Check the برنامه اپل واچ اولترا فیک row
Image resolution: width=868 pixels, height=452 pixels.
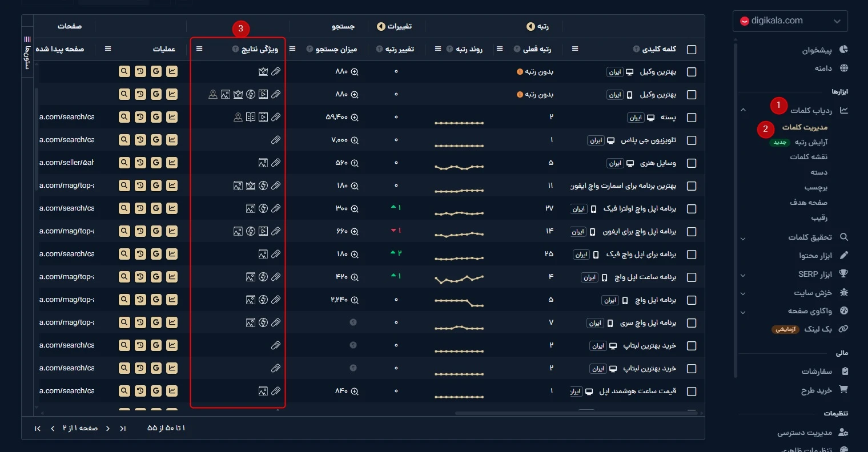(692, 209)
